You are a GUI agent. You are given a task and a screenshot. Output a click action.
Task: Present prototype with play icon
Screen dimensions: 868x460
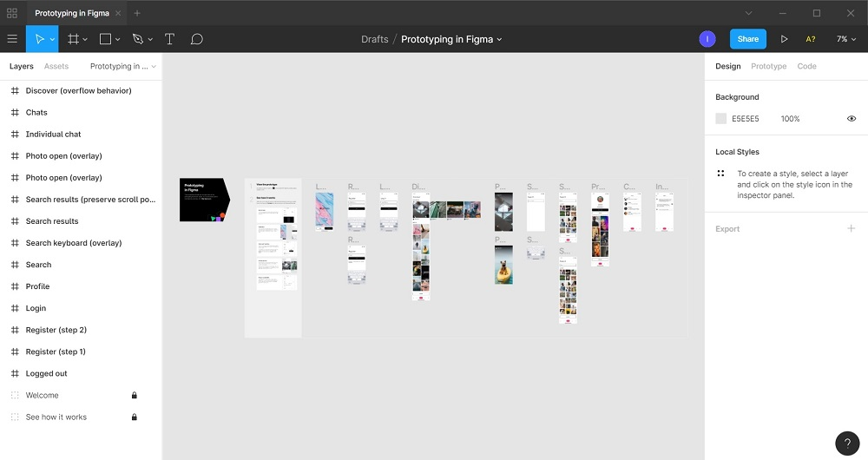(784, 39)
